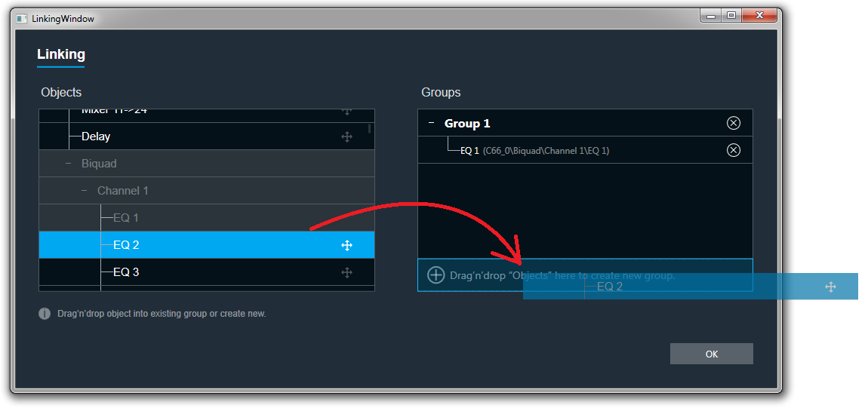Confirm with the OK button
Image resolution: width=868 pixels, height=408 pixels.
(x=711, y=354)
